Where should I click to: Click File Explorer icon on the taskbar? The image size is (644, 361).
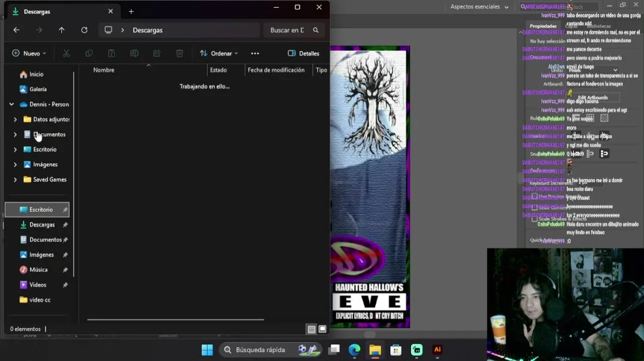375,350
